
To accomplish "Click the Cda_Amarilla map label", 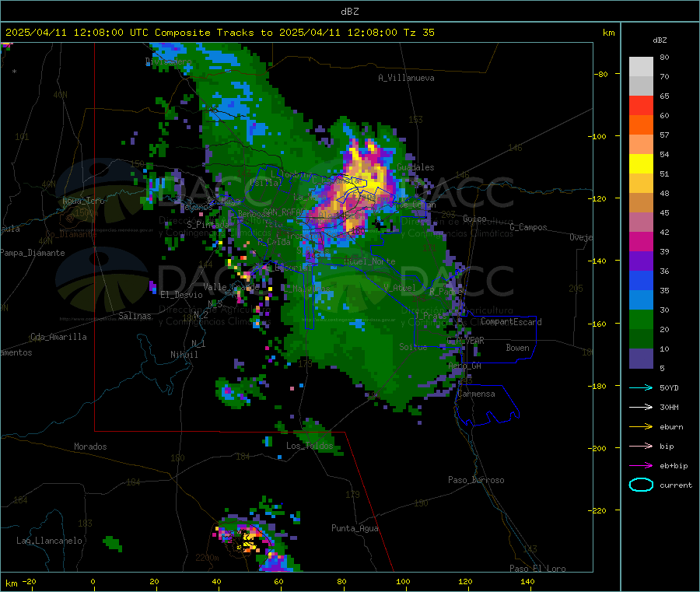I will click(x=58, y=337).
